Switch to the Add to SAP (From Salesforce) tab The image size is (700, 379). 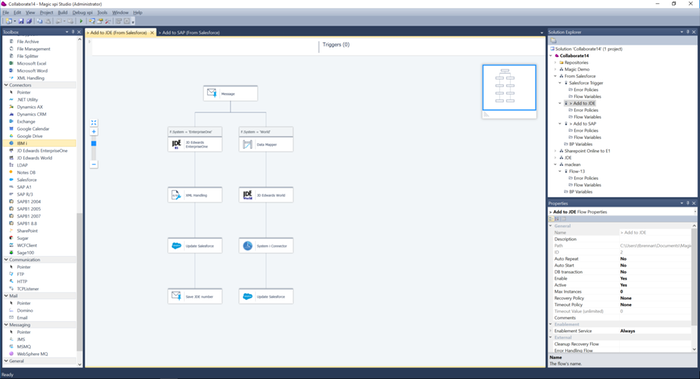coord(189,33)
